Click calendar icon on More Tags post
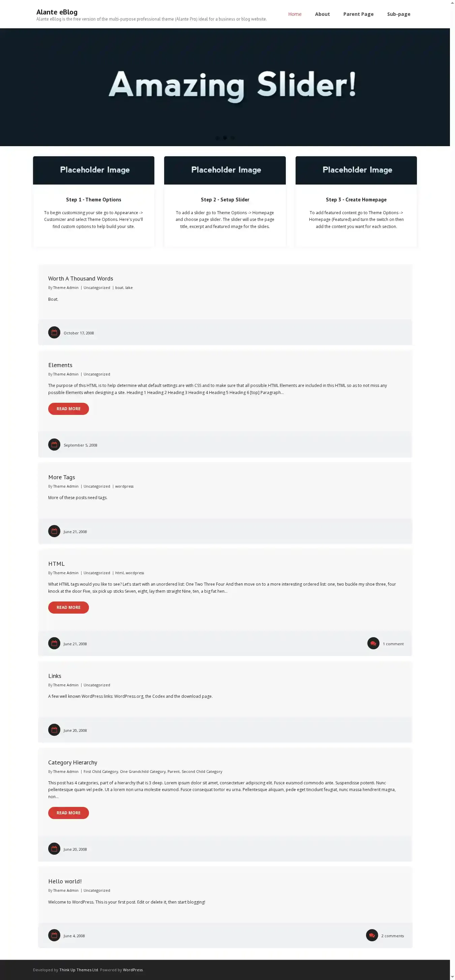Screen dimensions: 455x980 coord(54,531)
